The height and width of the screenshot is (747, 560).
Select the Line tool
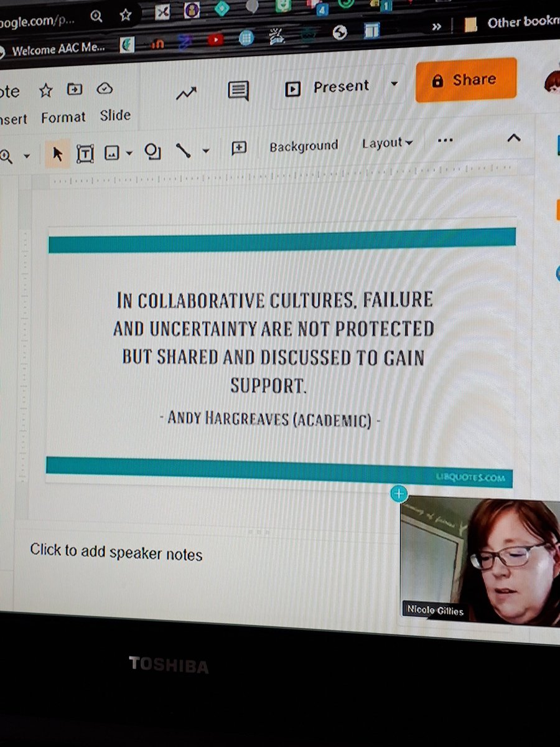click(183, 151)
